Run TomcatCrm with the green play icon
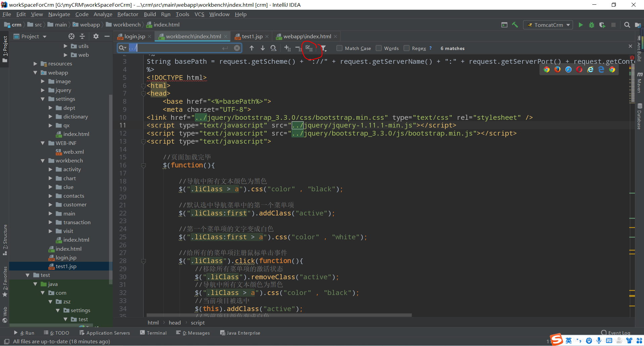This screenshot has height=346, width=644. pyautogui.click(x=581, y=25)
